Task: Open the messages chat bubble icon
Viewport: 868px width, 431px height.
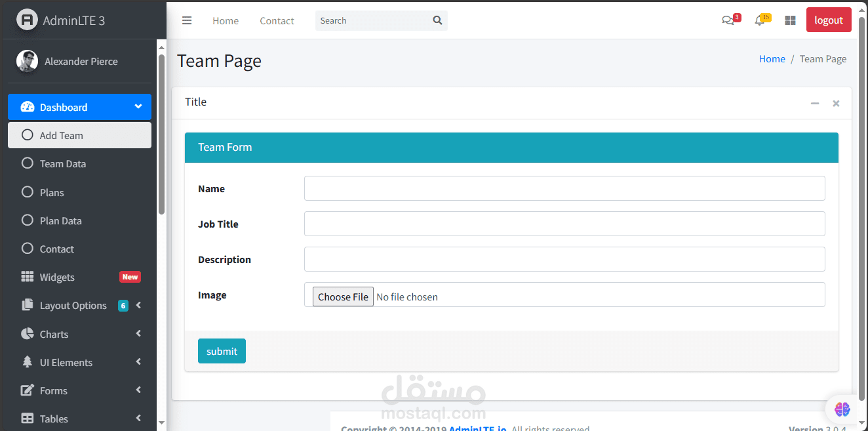Action: 728,20
